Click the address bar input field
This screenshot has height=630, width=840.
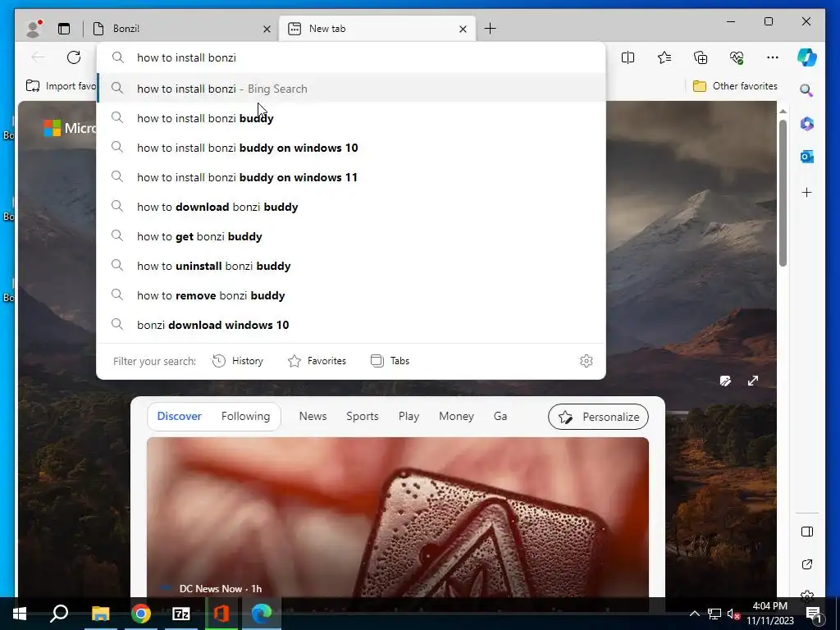pos(351,57)
